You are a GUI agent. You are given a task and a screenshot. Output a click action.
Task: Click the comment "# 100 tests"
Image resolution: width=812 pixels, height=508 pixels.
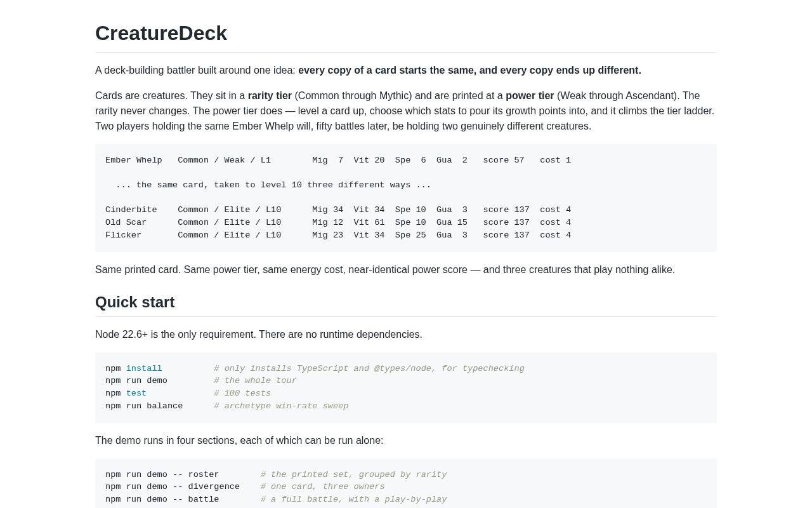click(242, 394)
